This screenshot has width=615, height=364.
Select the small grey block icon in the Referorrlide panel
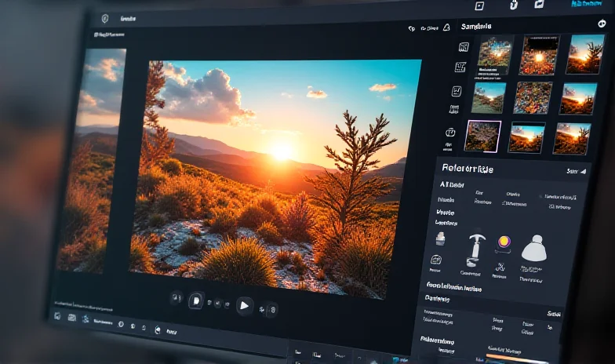pos(441,238)
